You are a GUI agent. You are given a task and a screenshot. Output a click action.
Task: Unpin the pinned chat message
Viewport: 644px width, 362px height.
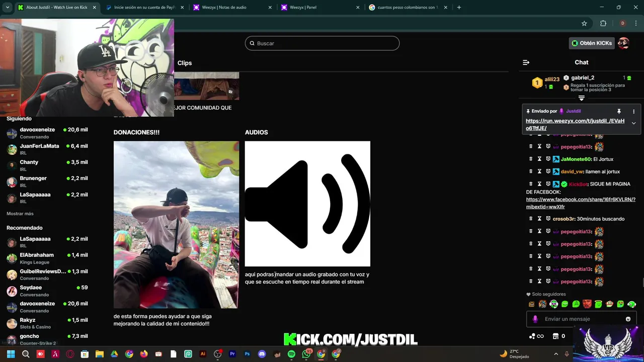point(619,111)
